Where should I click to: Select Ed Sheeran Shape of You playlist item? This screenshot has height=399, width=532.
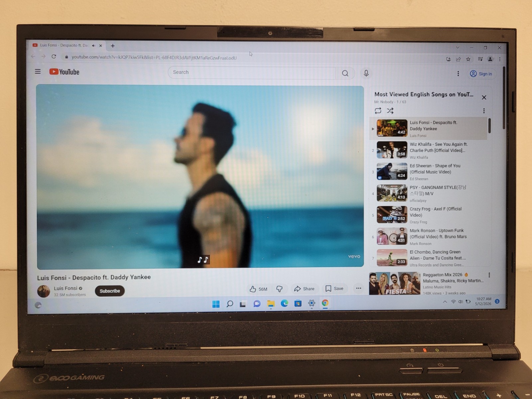(x=429, y=172)
